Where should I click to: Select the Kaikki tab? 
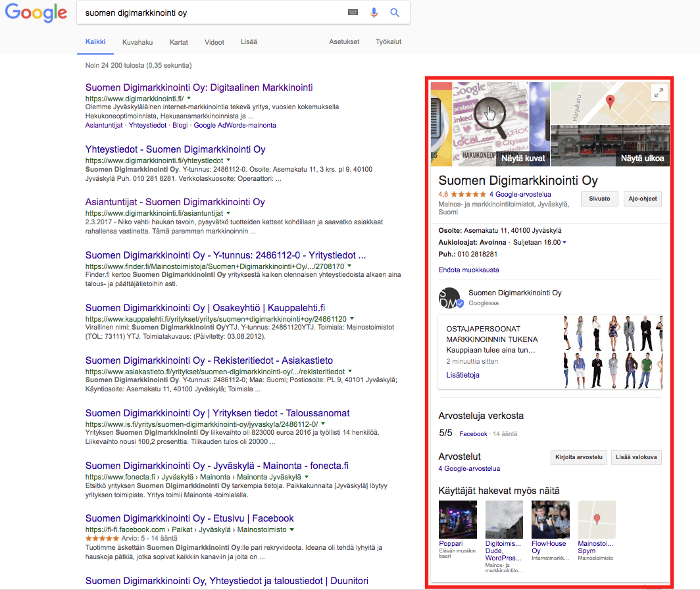pyautogui.click(x=95, y=42)
